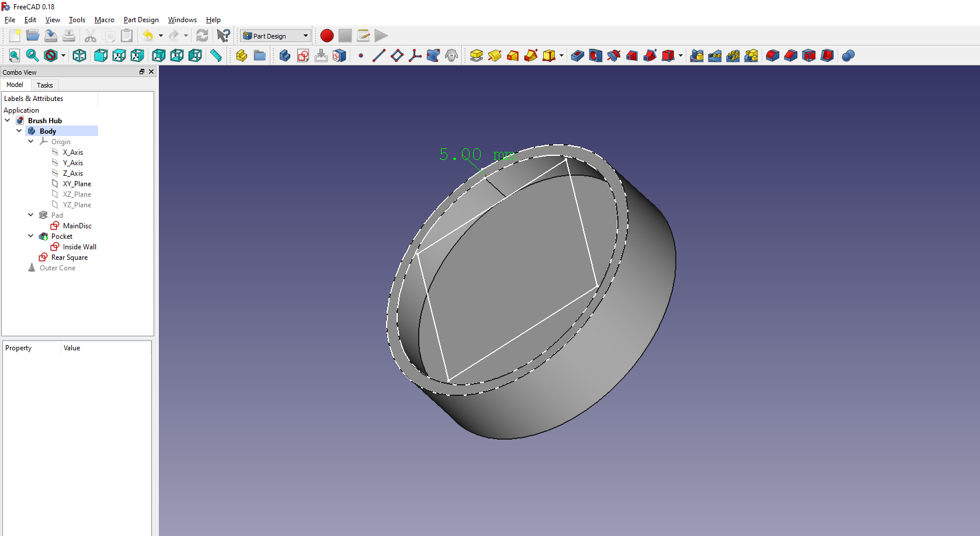Collapse the Pad tree node

pyautogui.click(x=31, y=215)
